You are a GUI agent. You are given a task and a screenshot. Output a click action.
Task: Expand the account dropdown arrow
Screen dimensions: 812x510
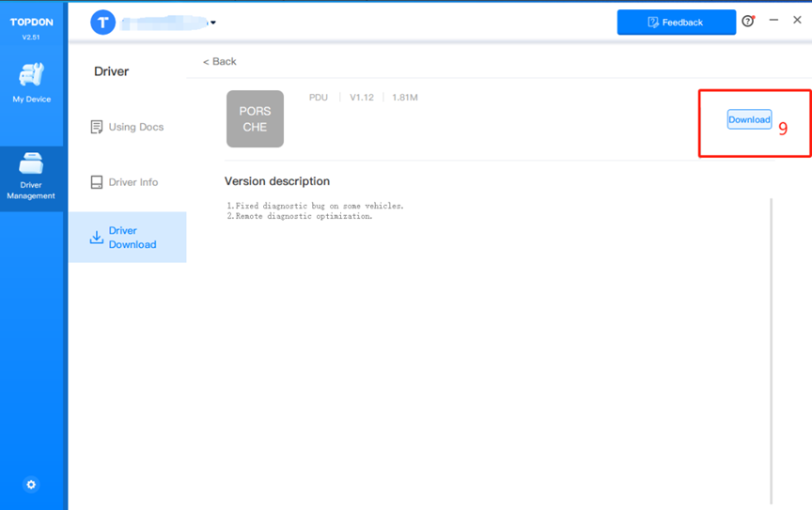pos(212,23)
